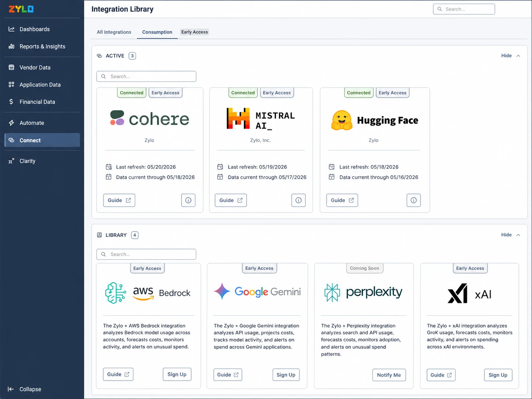Click the Perplexity logo

pos(363,292)
